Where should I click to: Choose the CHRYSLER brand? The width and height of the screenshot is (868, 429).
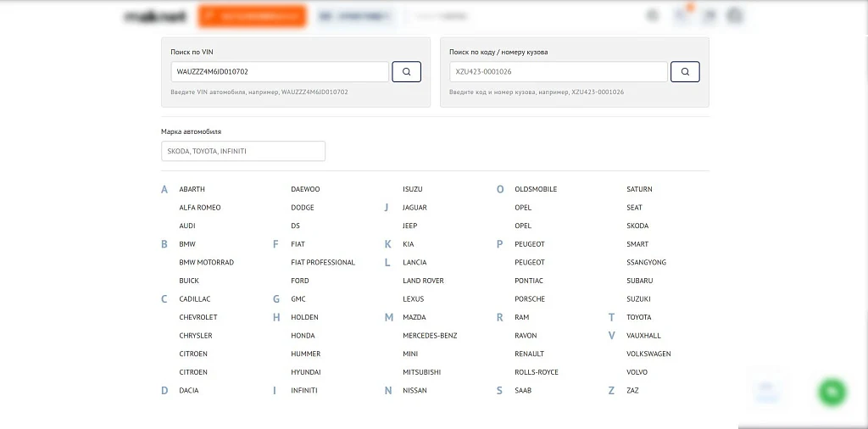click(196, 336)
